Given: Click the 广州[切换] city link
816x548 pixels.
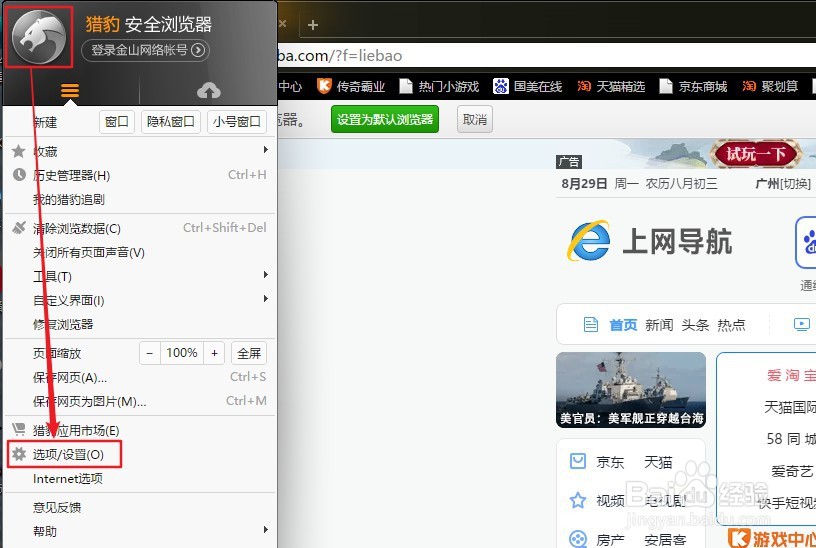Looking at the screenshot, I should coord(783,184).
